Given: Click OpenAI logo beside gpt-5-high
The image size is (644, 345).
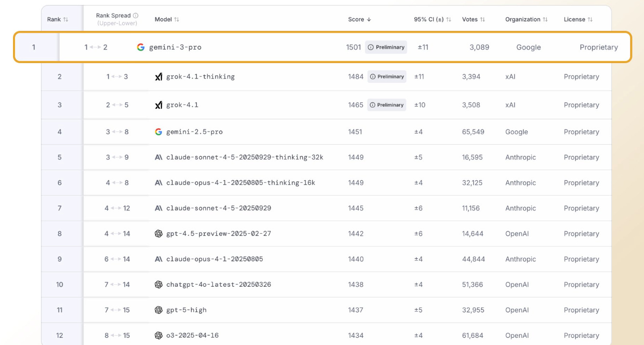Looking at the screenshot, I should click(159, 310).
